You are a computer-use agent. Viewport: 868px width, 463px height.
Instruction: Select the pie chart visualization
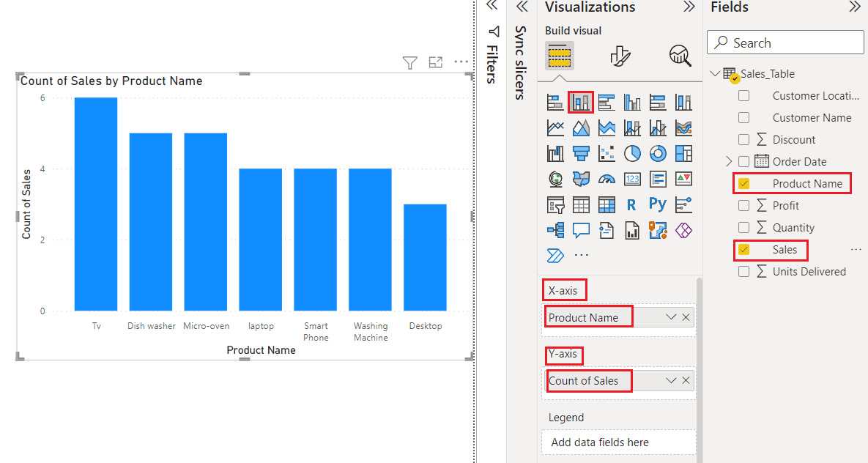pyautogui.click(x=632, y=153)
